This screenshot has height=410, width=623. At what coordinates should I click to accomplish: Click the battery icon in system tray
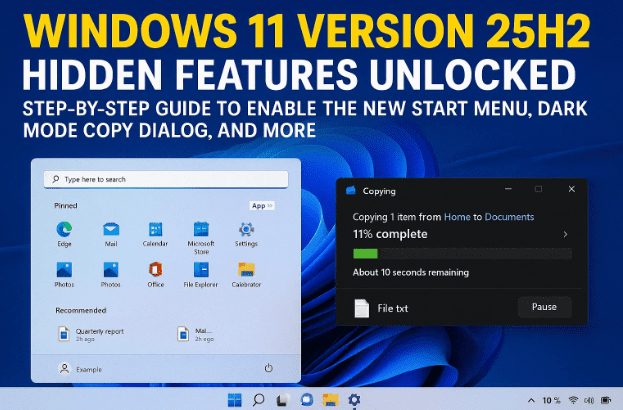click(606, 400)
